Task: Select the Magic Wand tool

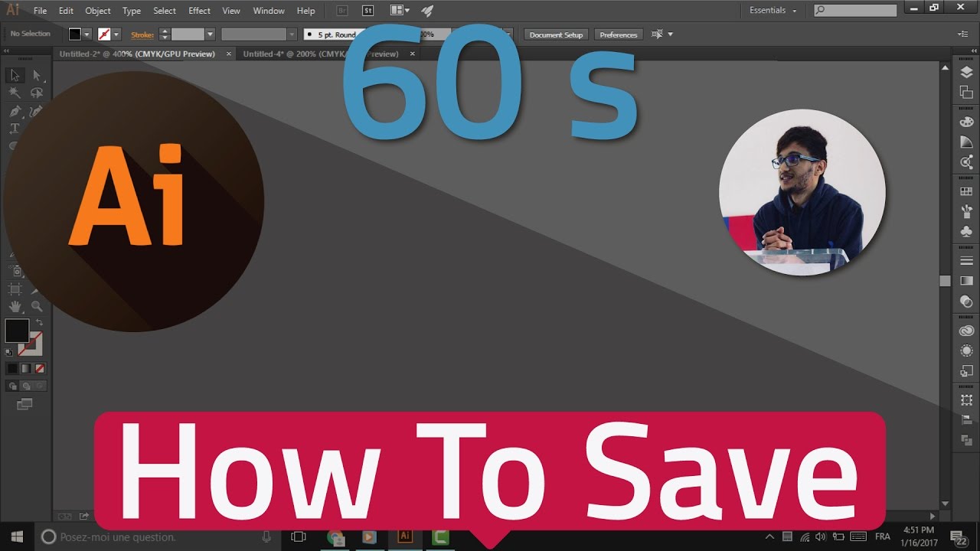Action: click(x=15, y=93)
